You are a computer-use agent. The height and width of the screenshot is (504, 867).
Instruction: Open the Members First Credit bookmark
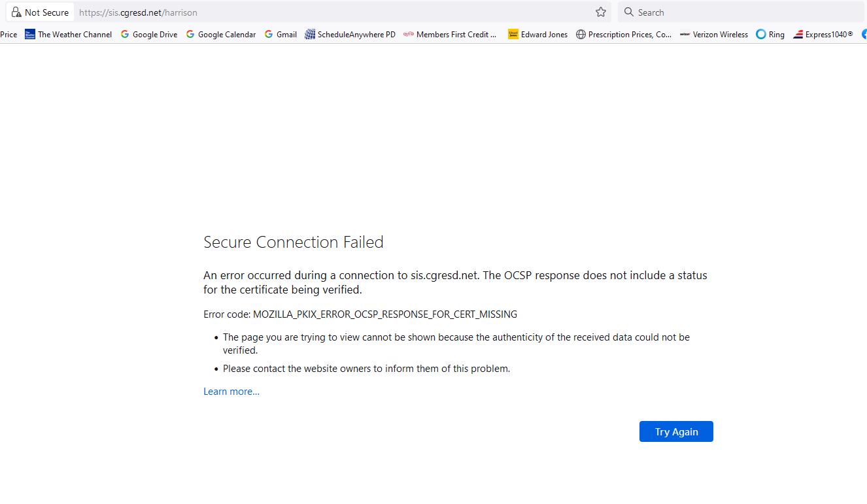click(x=451, y=34)
